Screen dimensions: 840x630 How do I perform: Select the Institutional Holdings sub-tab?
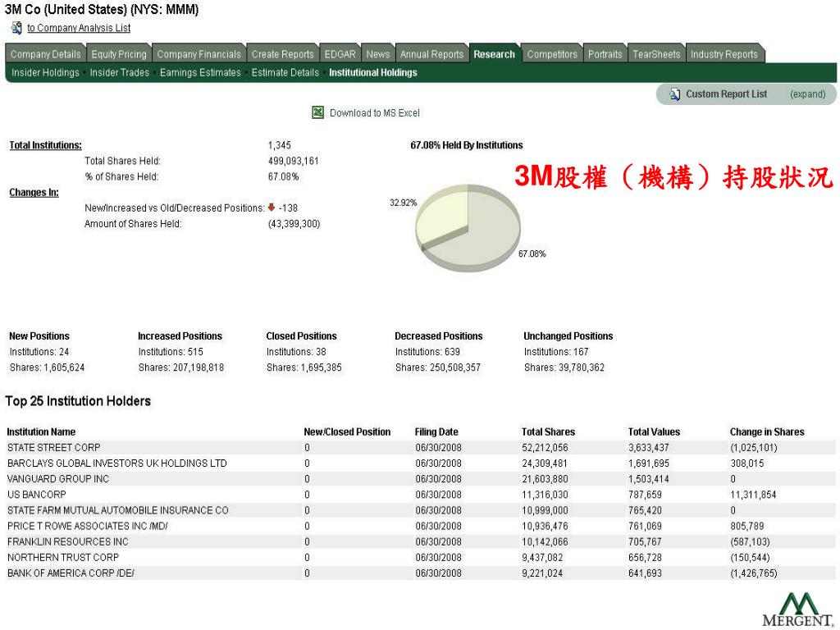(373, 73)
